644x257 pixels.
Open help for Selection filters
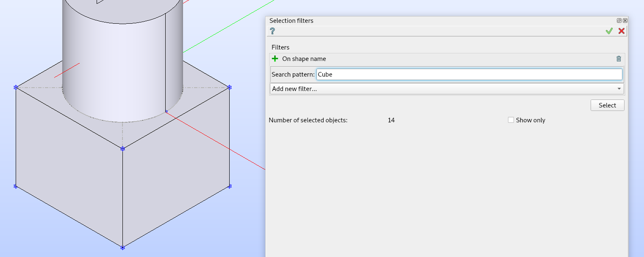click(x=272, y=31)
